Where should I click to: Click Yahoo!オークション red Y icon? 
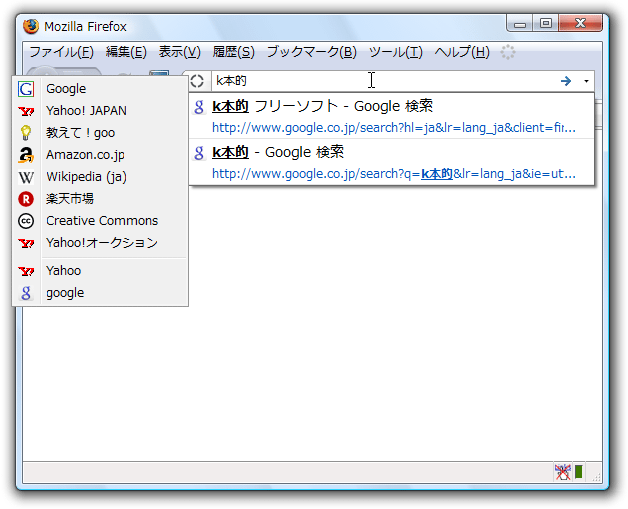26,243
